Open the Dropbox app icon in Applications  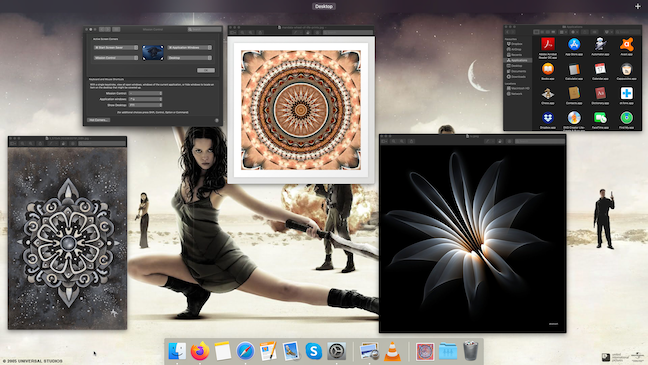(x=548, y=118)
